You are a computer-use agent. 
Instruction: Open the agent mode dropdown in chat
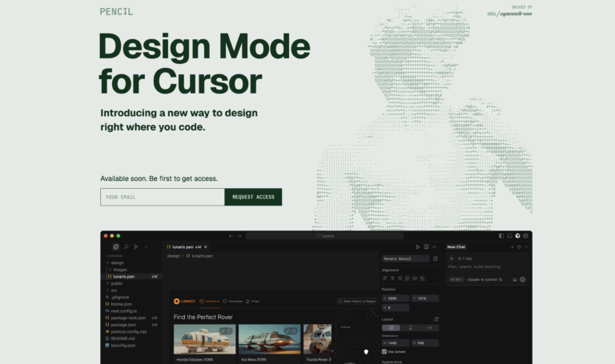[456, 280]
